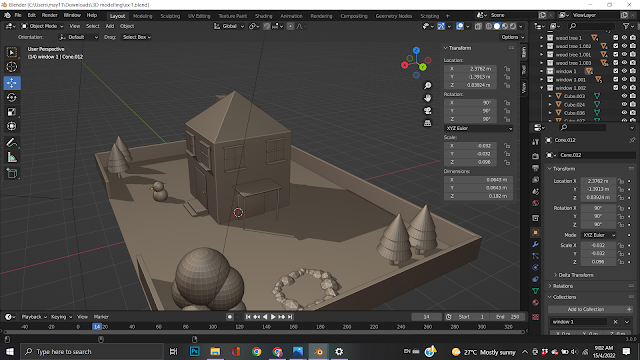Screen dimensions: 640x360
Task: Uncheck the window 1 collection checkbox
Action: [x=616, y=71]
